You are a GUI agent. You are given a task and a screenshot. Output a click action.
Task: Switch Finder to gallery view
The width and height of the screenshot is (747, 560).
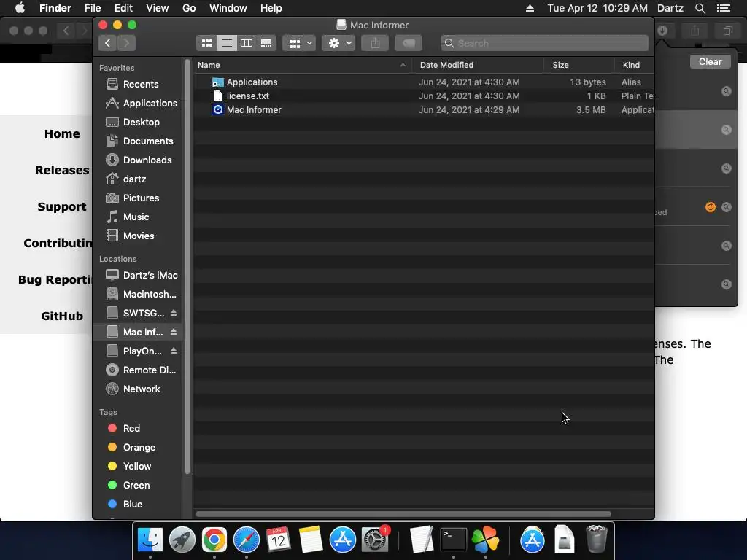tap(266, 43)
